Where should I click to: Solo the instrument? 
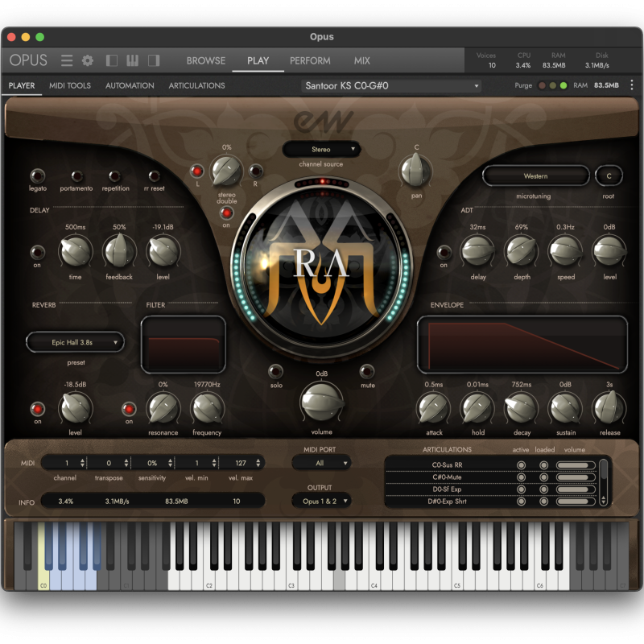pos(275,371)
